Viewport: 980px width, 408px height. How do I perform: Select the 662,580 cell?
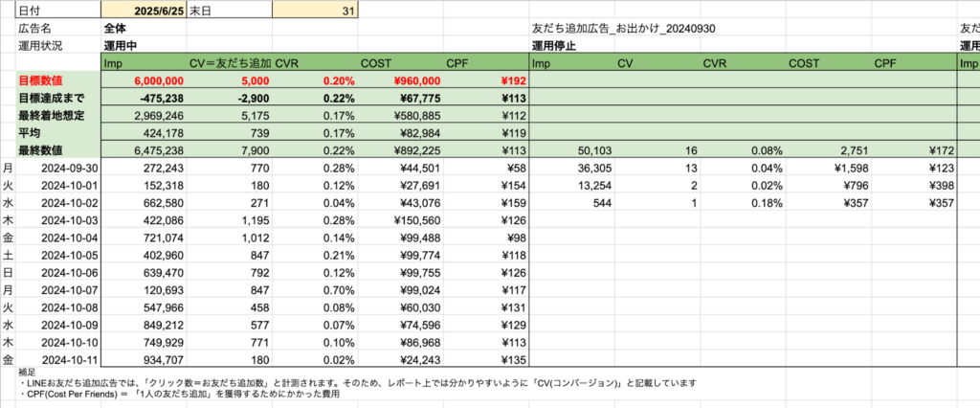click(144, 203)
